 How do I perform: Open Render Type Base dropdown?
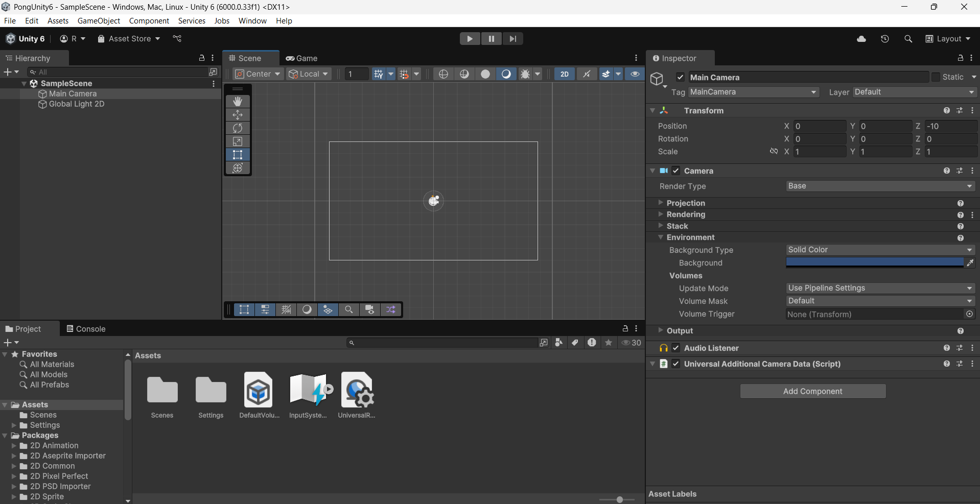pos(880,186)
